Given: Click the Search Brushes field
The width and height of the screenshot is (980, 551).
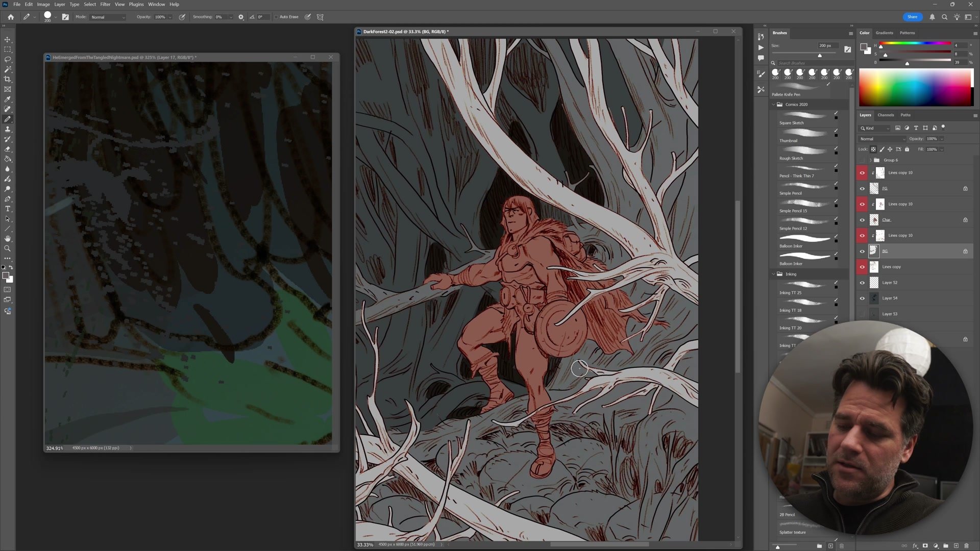Looking at the screenshot, I should coord(809,63).
